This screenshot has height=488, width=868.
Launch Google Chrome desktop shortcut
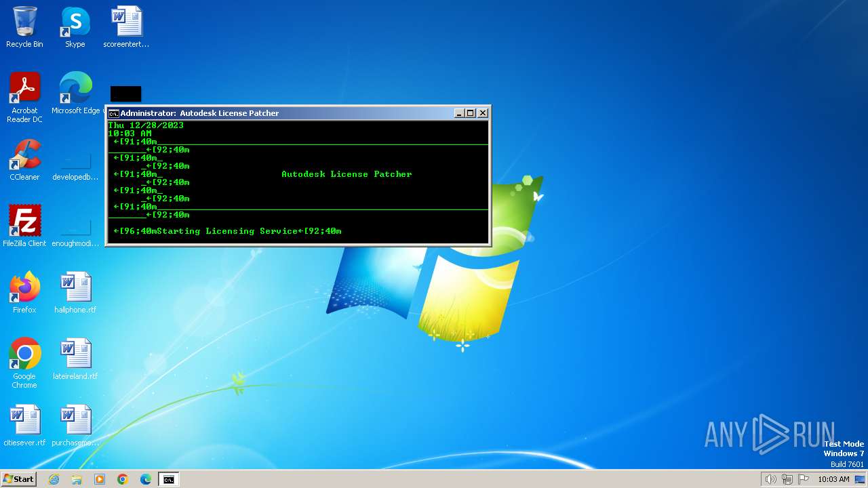[x=24, y=363]
